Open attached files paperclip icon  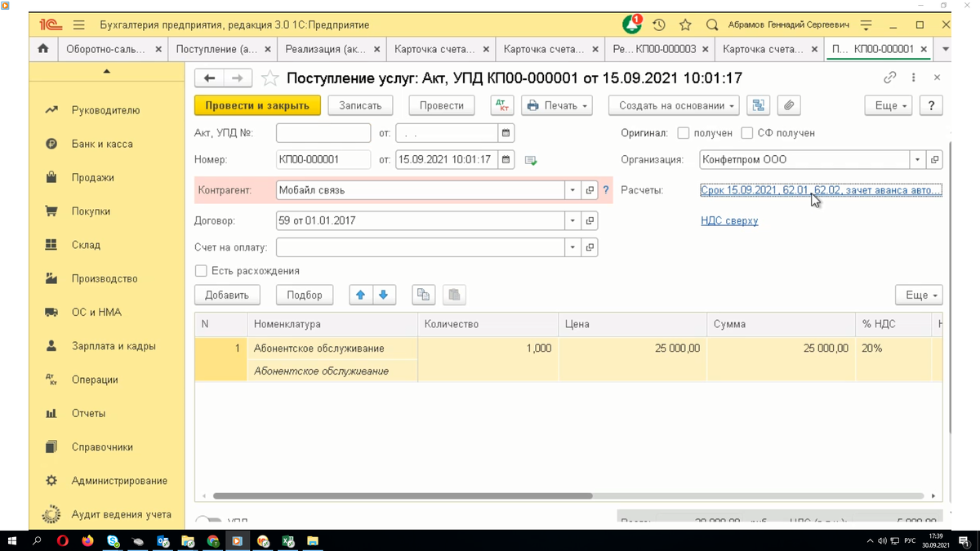[788, 105]
